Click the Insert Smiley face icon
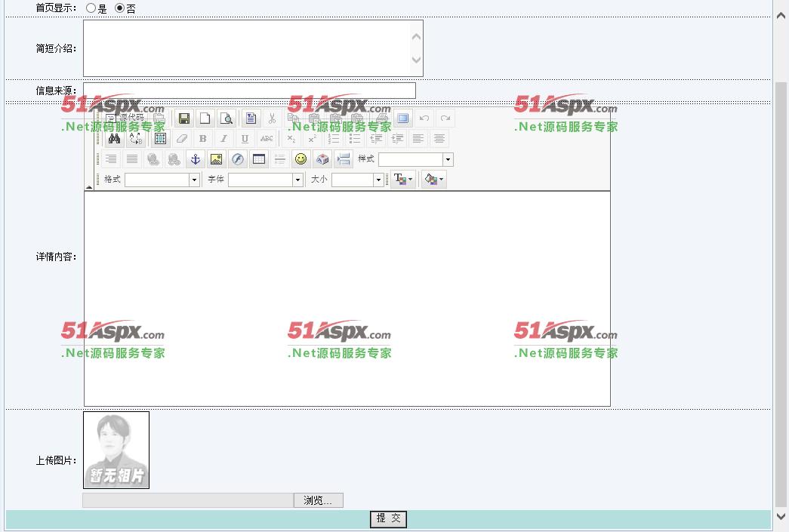Viewport: 789px width, 532px height. [x=301, y=159]
